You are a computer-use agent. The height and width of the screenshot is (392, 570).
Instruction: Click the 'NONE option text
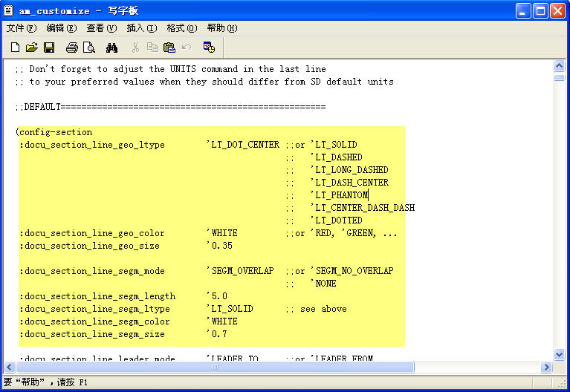[x=323, y=284]
